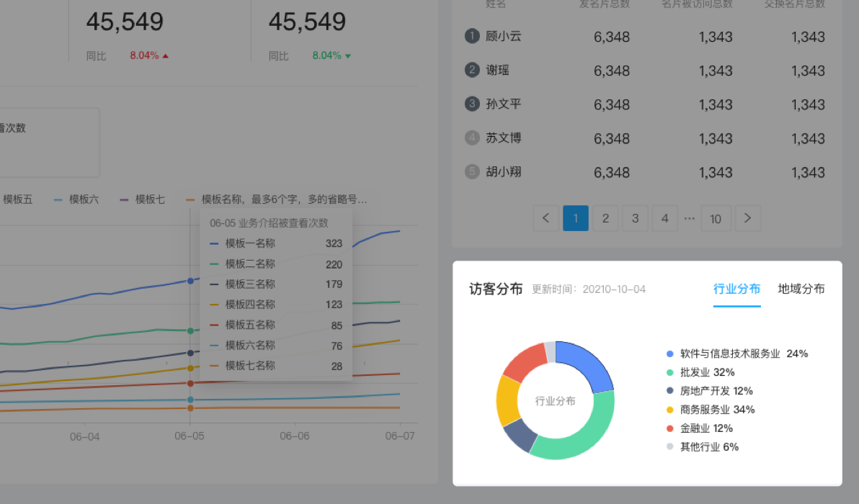Click the 更新时间 20210-10-04 text
The width and height of the screenshot is (859, 504).
pos(589,289)
